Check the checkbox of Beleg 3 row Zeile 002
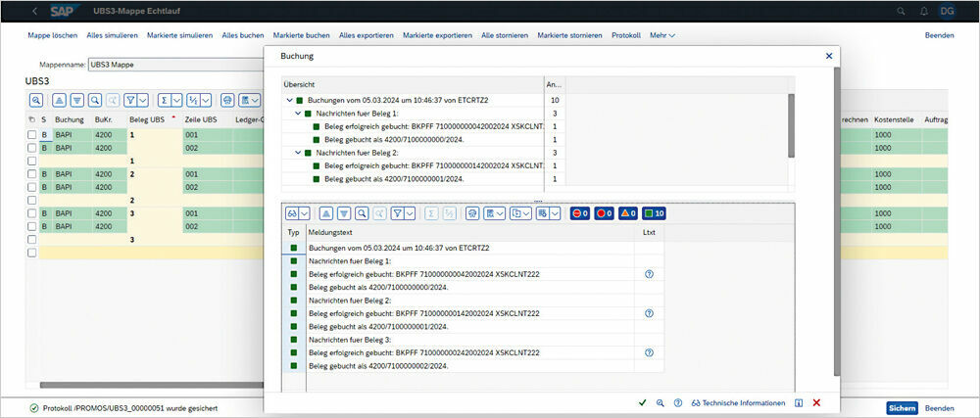 tap(32, 226)
